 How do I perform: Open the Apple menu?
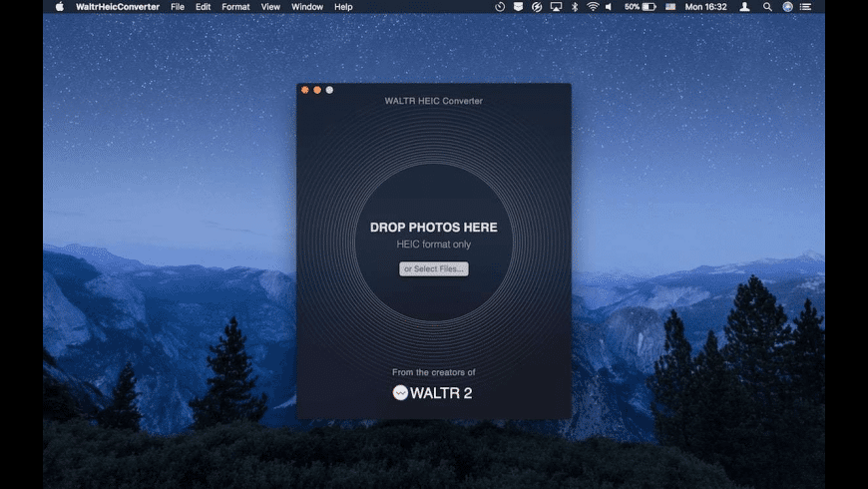(59, 7)
